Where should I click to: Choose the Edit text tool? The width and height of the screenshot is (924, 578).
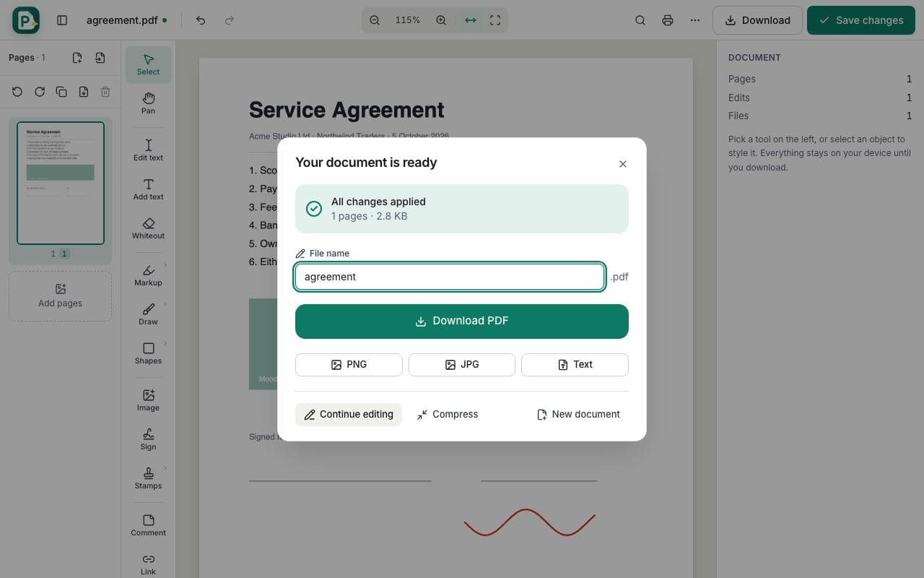(148, 150)
